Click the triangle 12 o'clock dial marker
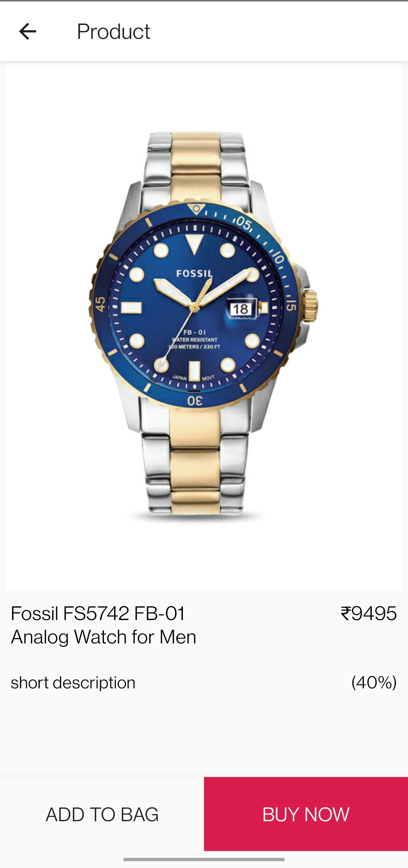The height and width of the screenshot is (868, 408). tap(195, 244)
